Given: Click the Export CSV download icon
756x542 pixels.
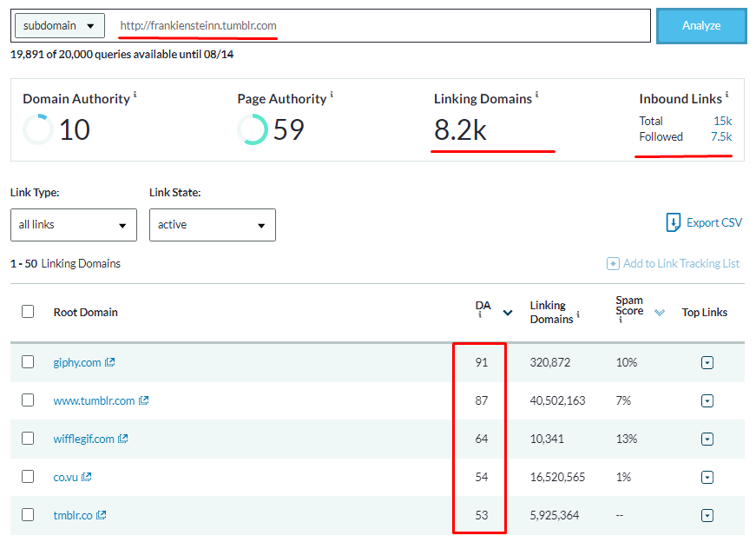Looking at the screenshot, I should 673,222.
